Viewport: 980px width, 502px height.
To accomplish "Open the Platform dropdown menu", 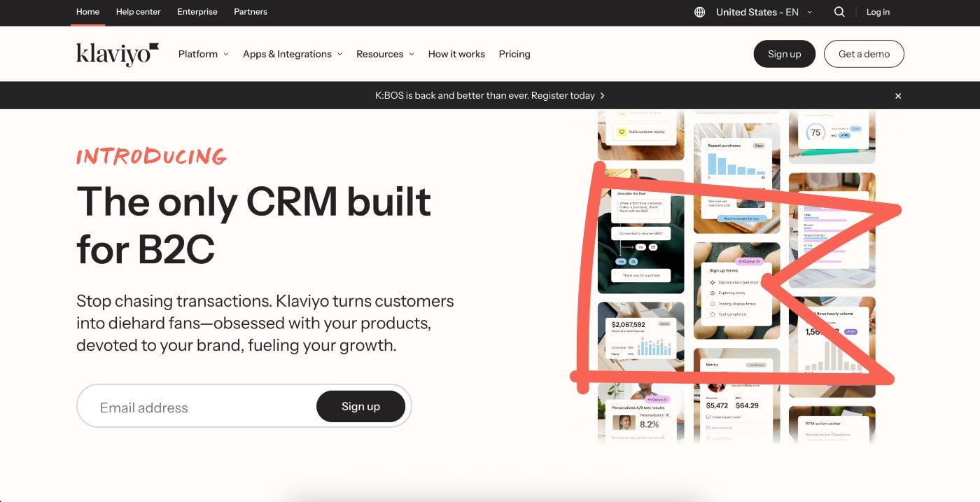I will pos(202,54).
